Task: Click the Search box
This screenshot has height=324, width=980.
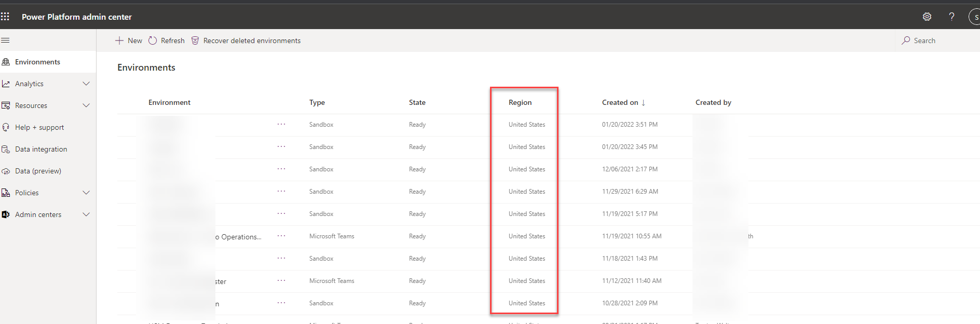Action: click(x=924, y=40)
